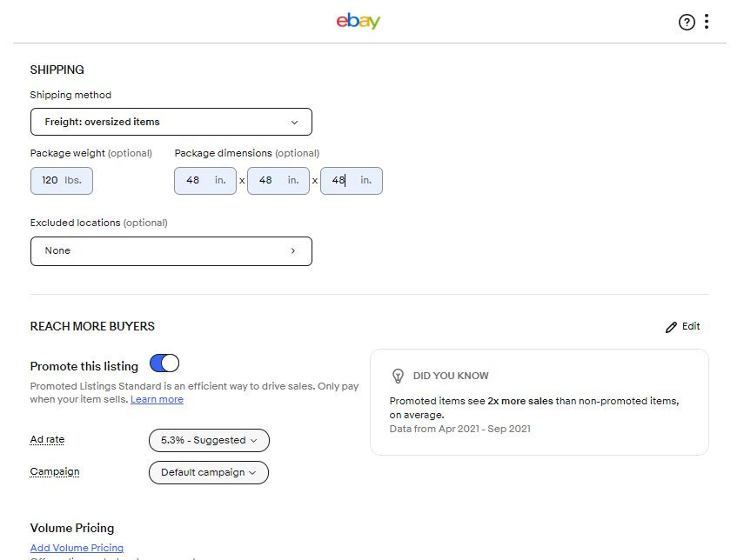Image resolution: width=744 pixels, height=560 pixels.
Task: Open the help question mark icon
Action: tap(687, 22)
